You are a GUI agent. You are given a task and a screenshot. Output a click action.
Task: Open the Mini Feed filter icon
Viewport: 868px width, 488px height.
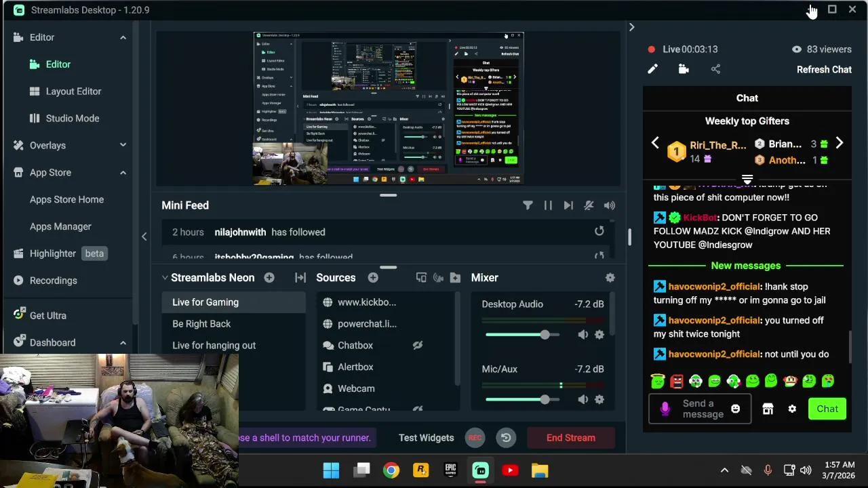point(528,205)
